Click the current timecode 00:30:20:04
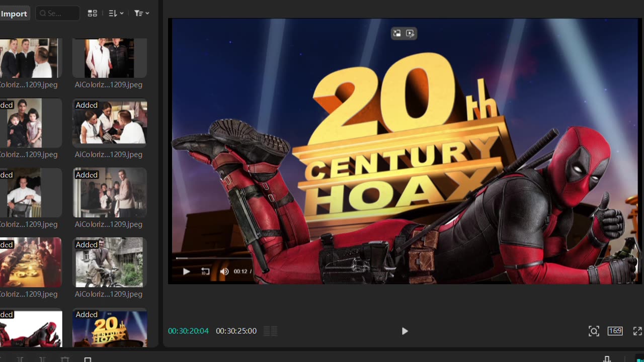This screenshot has height=362, width=644. coord(188,331)
